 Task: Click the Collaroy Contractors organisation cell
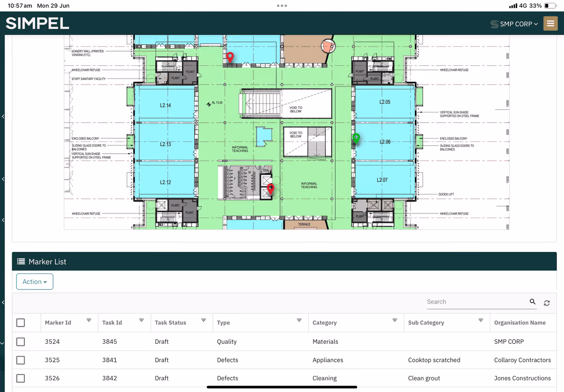click(523, 360)
